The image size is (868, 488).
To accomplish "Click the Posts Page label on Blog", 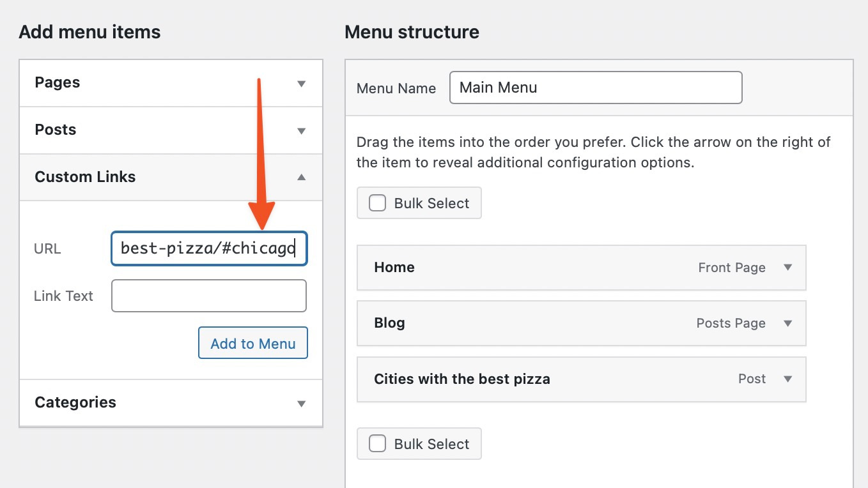I will pos(731,323).
